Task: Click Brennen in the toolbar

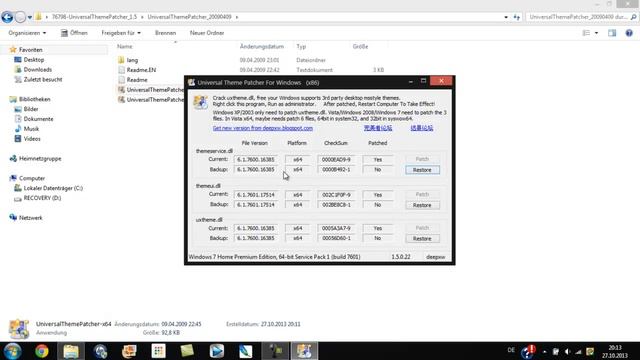Action: [165, 33]
